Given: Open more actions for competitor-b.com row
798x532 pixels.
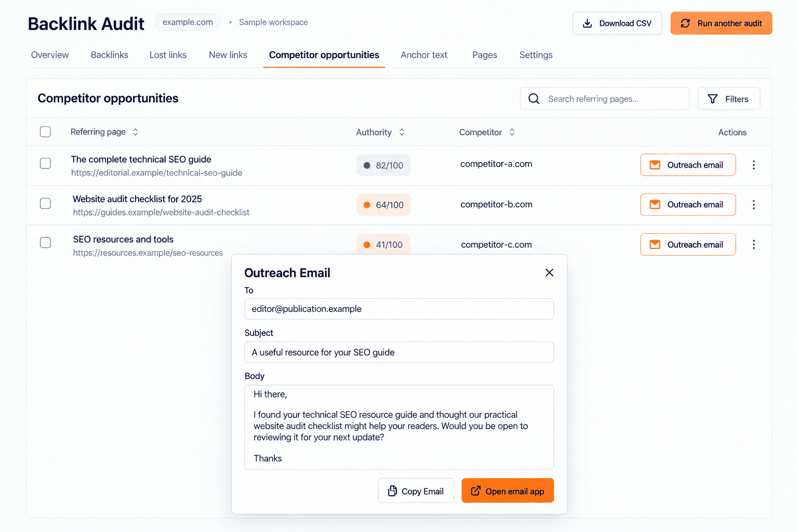Looking at the screenshot, I should click(x=753, y=205).
